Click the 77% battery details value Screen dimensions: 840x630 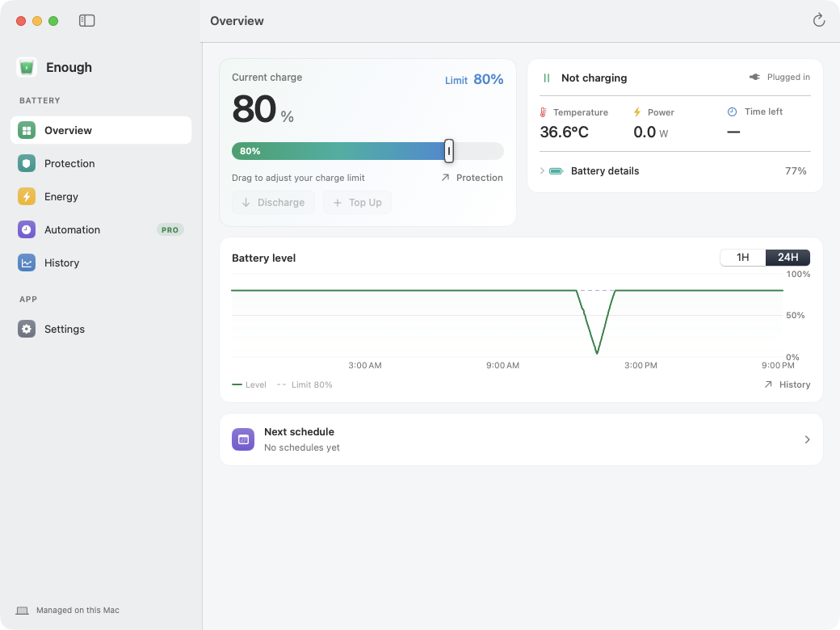pyautogui.click(x=796, y=171)
